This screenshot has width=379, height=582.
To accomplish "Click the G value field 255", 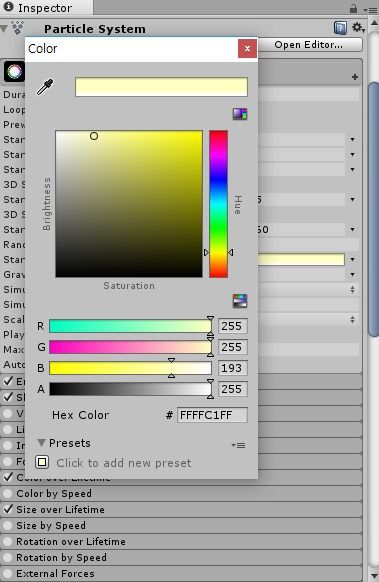I will pyautogui.click(x=233, y=347).
